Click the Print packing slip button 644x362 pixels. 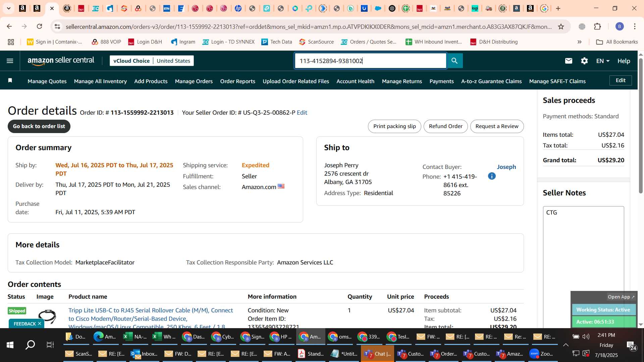[x=394, y=126]
